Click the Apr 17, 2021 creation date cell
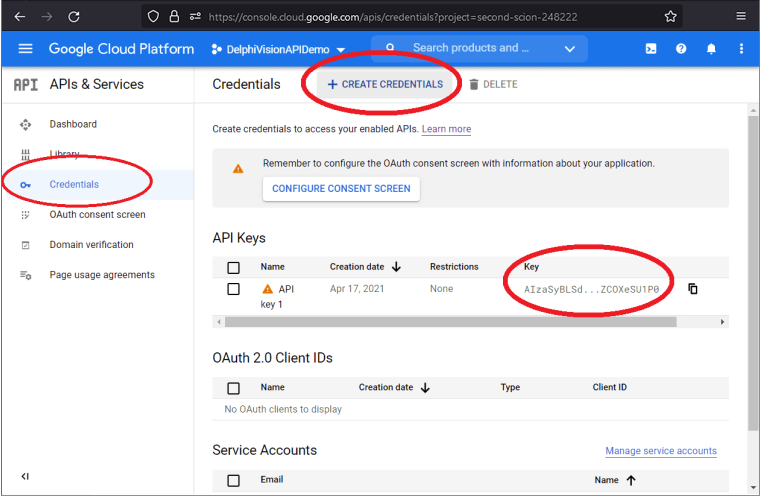The height and width of the screenshot is (496, 760). pos(357,288)
